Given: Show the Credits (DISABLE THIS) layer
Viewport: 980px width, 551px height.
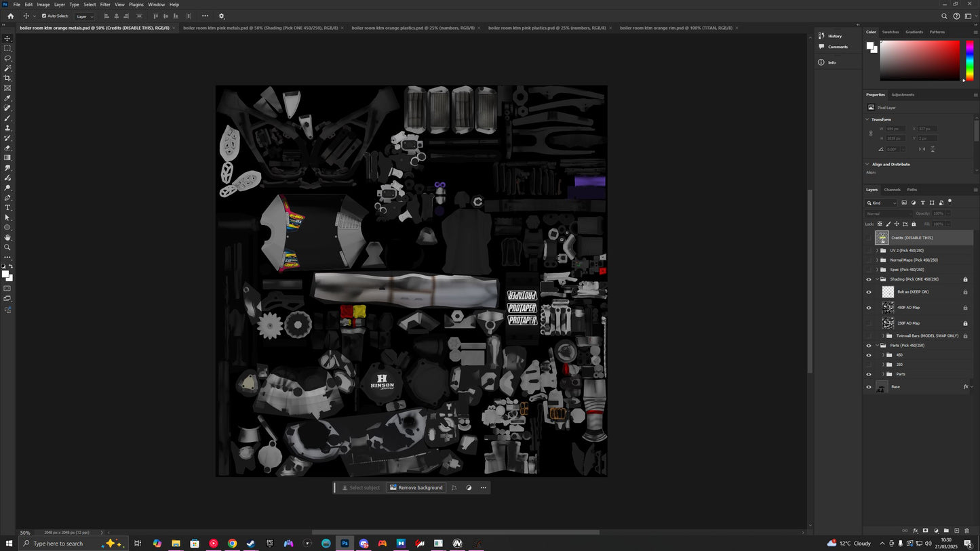Looking at the screenshot, I should 869,238.
